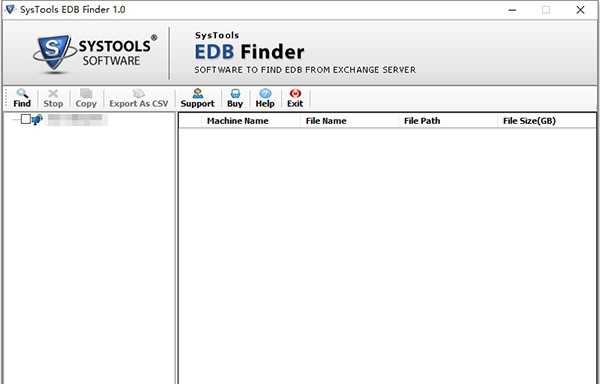The height and width of the screenshot is (384, 600).
Task: Open Help from the toolbar
Action: (265, 98)
